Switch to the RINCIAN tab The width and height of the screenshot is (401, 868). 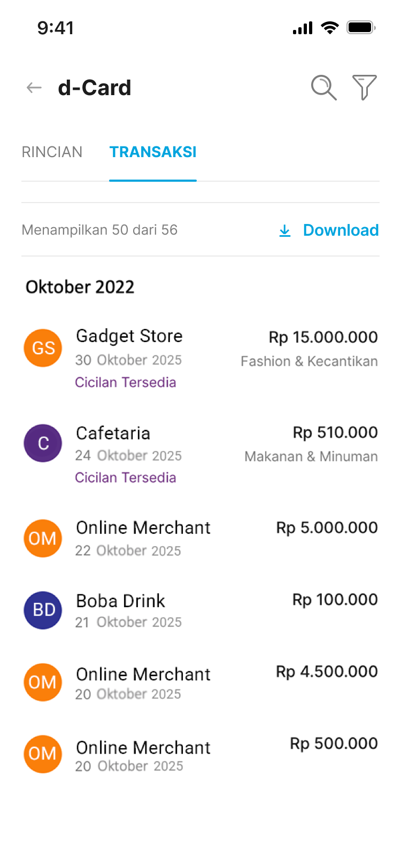click(x=52, y=152)
